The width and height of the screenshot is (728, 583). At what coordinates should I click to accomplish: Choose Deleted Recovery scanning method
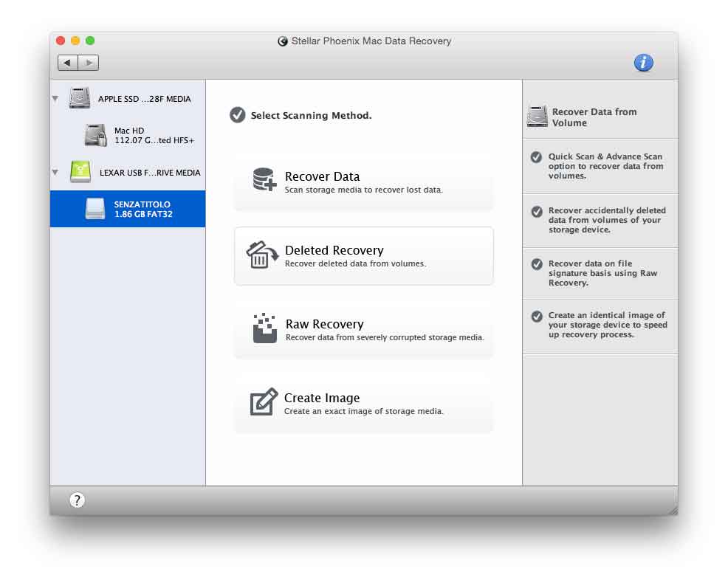(x=363, y=255)
